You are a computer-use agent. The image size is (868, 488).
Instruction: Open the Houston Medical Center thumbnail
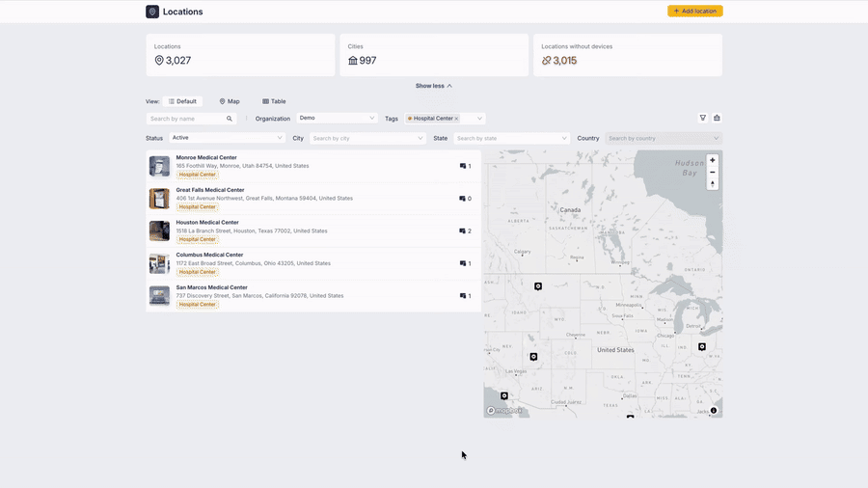pyautogui.click(x=159, y=230)
